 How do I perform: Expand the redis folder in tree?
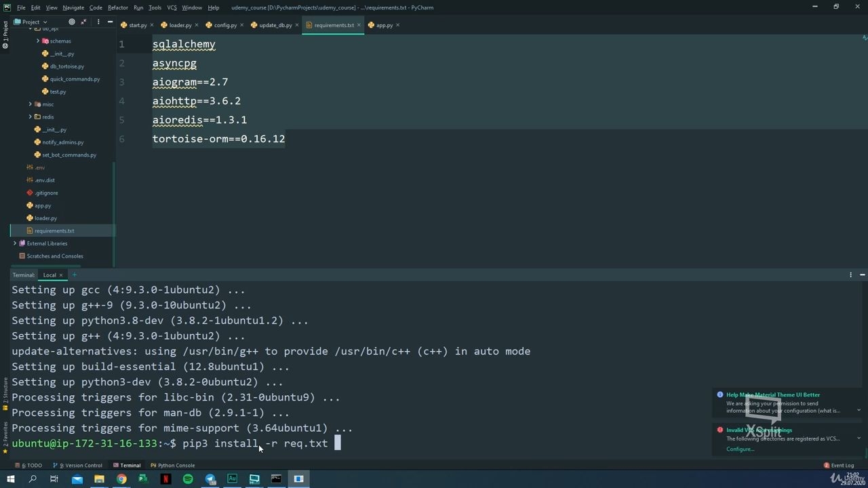30,117
